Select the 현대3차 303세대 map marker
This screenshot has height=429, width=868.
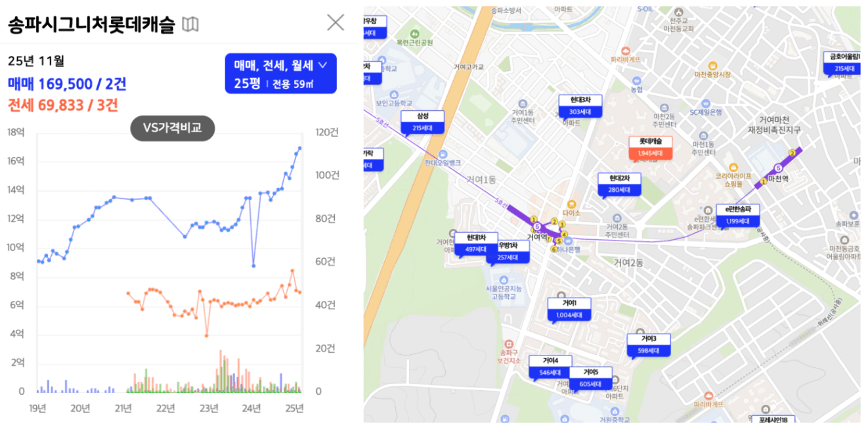coord(580,106)
